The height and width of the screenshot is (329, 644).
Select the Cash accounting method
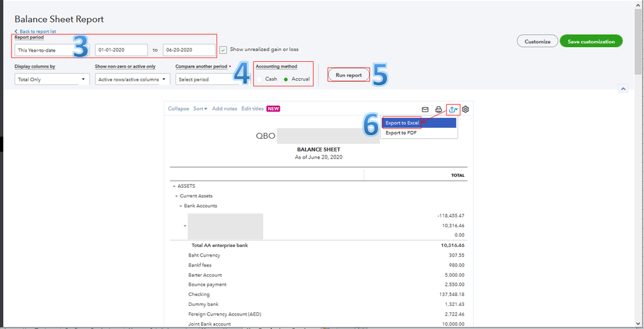[259, 79]
